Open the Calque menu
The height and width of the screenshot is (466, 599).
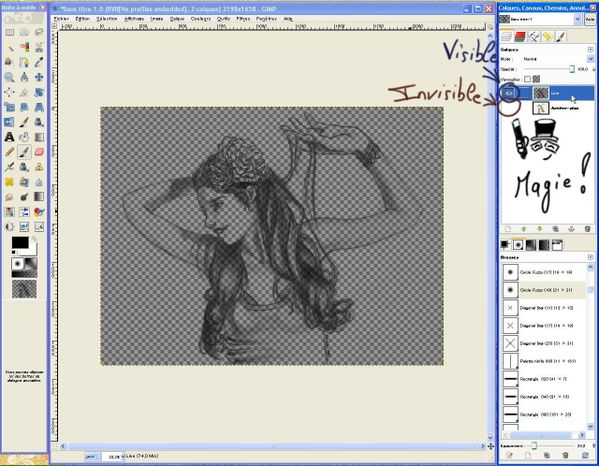177,18
